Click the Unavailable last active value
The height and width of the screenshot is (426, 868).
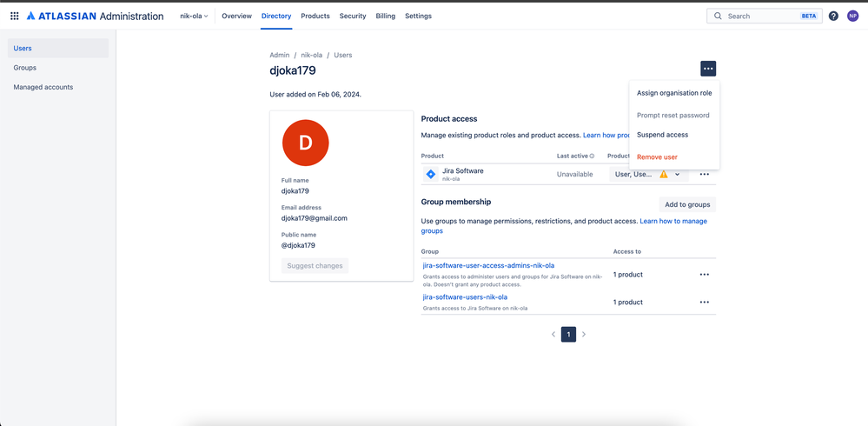point(574,174)
